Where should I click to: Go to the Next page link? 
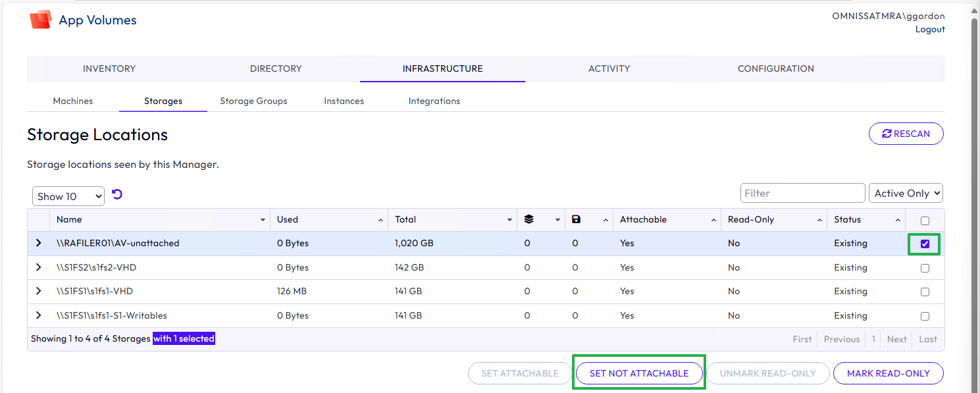click(897, 339)
